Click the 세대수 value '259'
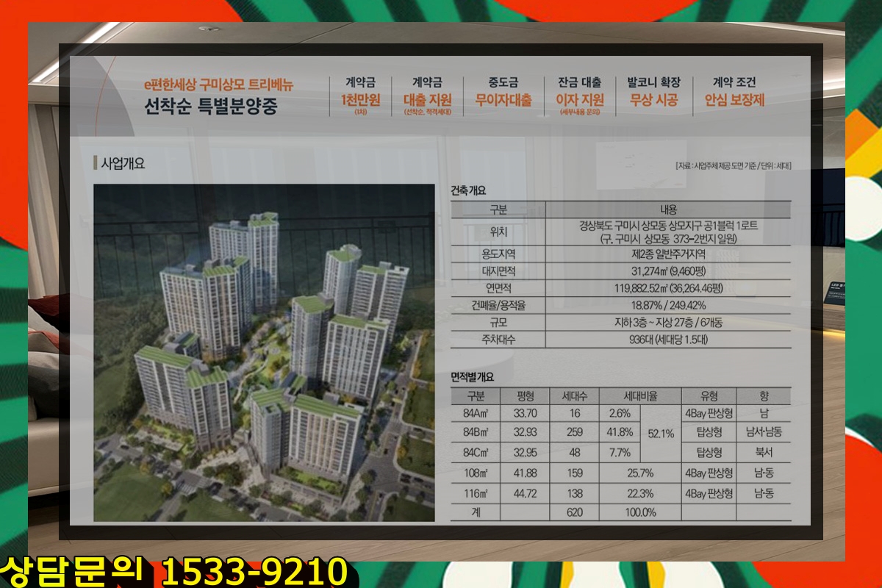Viewport: 882px width, 588px height. [575, 432]
